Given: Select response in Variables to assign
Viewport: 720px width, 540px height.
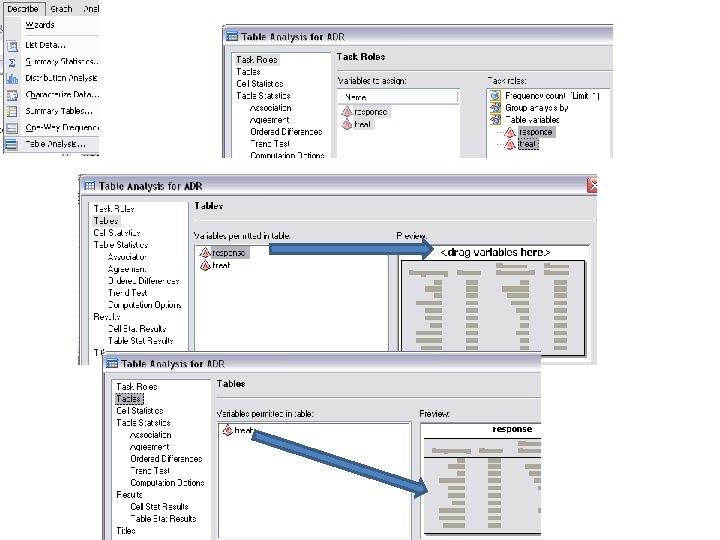Looking at the screenshot, I should click(x=371, y=112).
